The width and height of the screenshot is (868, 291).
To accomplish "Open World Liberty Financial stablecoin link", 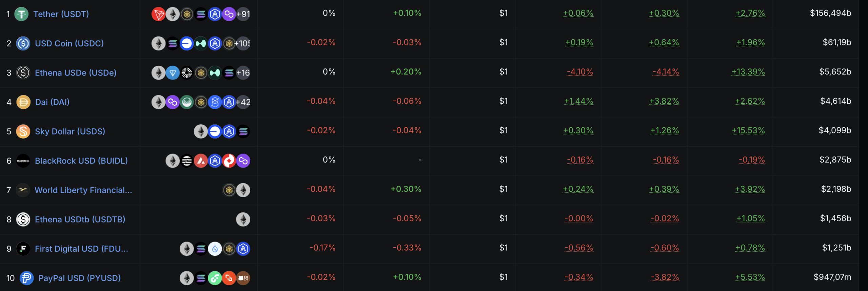I will (83, 190).
